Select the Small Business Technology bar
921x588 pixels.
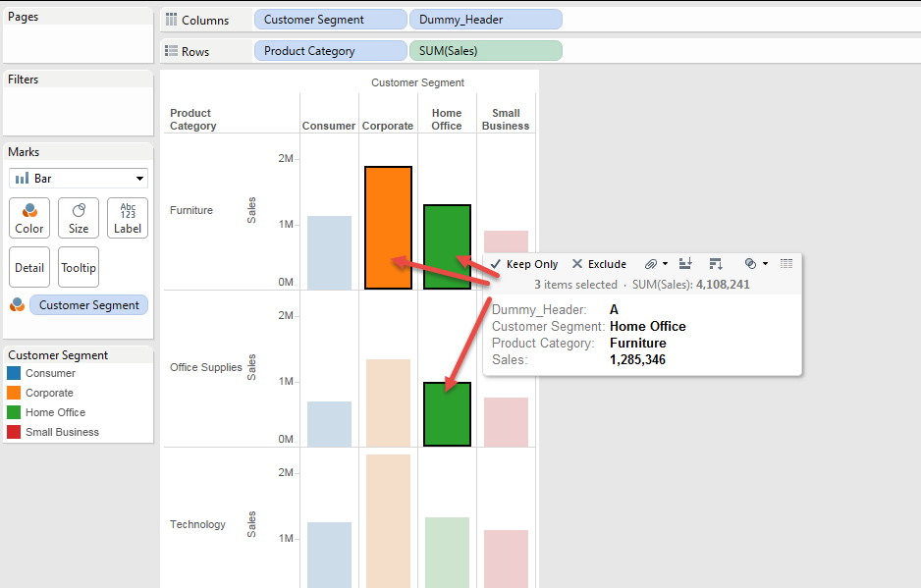506,559
